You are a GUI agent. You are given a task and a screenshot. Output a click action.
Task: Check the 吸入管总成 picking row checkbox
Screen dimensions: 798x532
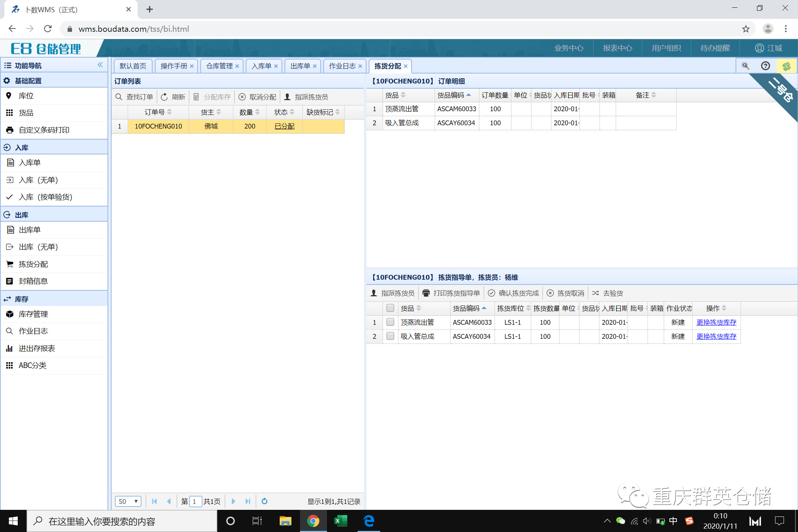tap(390, 336)
